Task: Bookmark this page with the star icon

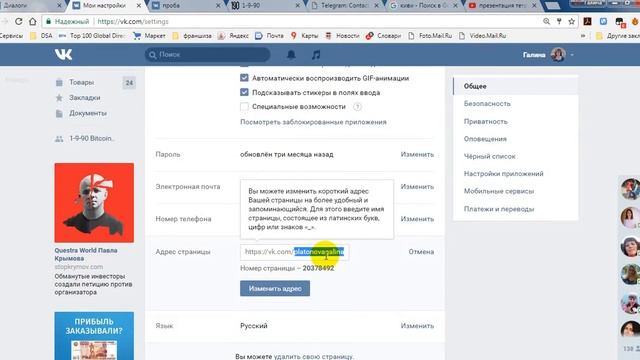Action: [x=571, y=21]
